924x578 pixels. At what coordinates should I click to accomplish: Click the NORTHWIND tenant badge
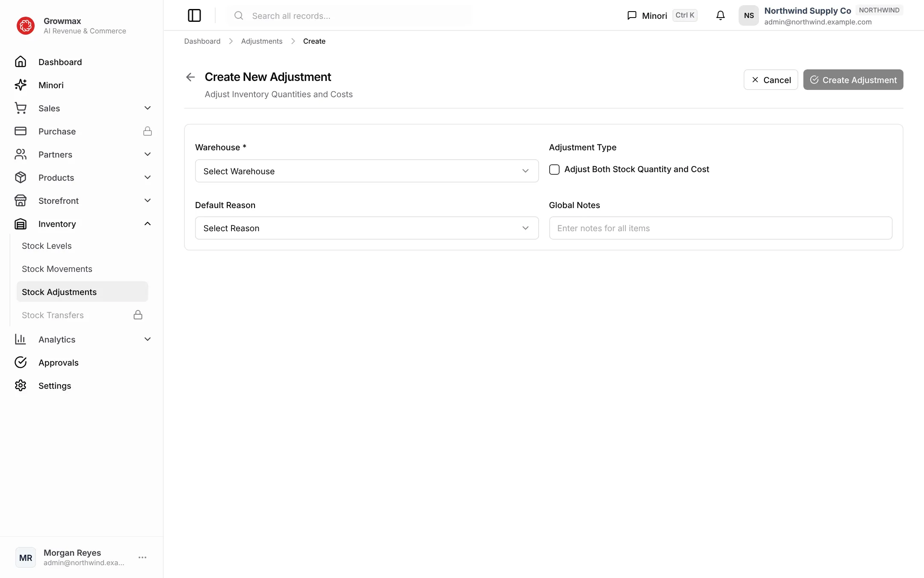pos(879,10)
